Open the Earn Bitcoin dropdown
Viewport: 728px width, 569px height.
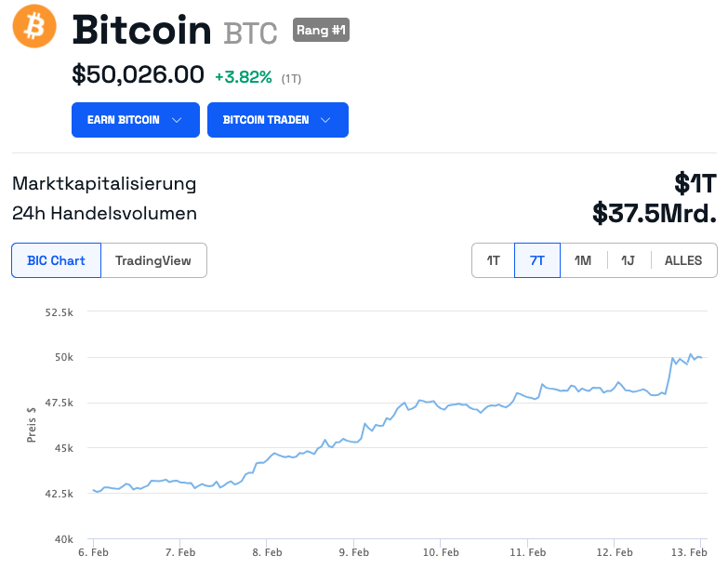click(135, 120)
